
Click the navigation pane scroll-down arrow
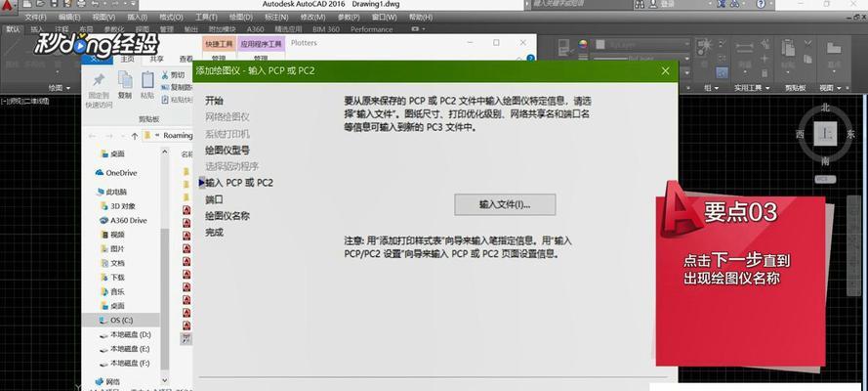pos(164,380)
